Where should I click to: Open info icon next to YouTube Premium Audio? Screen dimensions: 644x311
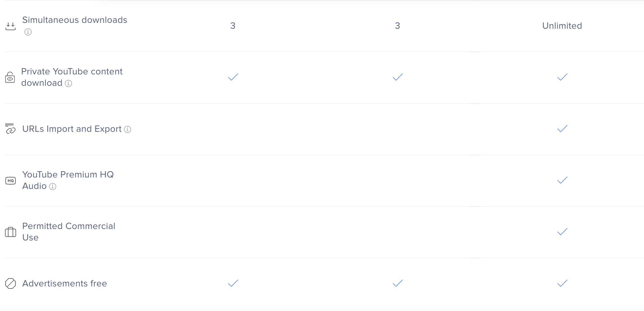tap(53, 187)
